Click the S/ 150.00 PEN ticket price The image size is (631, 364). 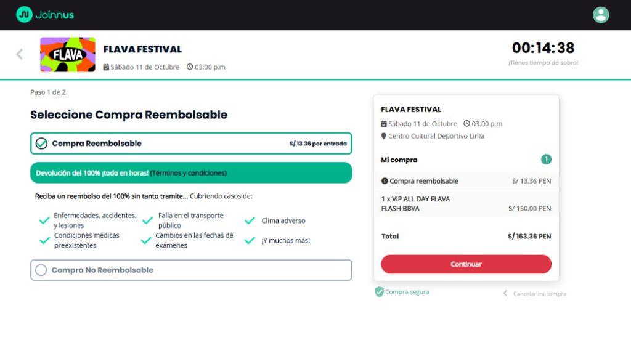point(529,209)
